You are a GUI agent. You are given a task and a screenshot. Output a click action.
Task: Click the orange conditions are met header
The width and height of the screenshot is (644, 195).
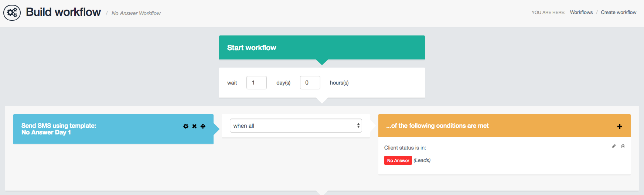(480, 126)
